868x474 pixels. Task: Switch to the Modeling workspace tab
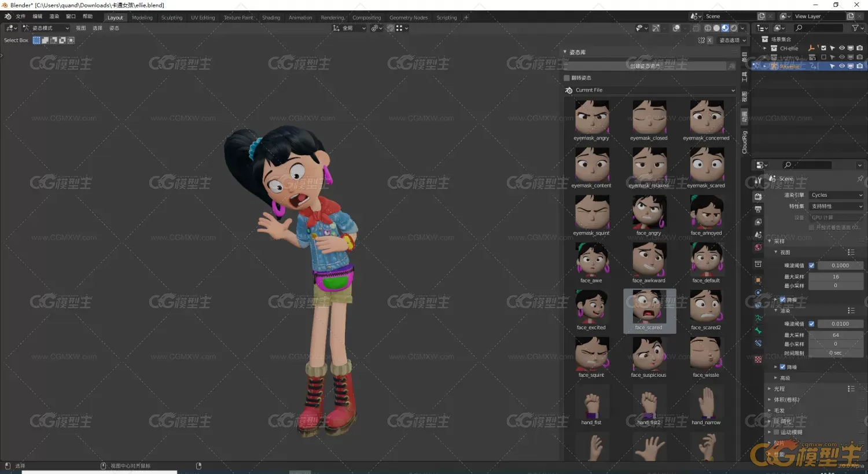142,17
